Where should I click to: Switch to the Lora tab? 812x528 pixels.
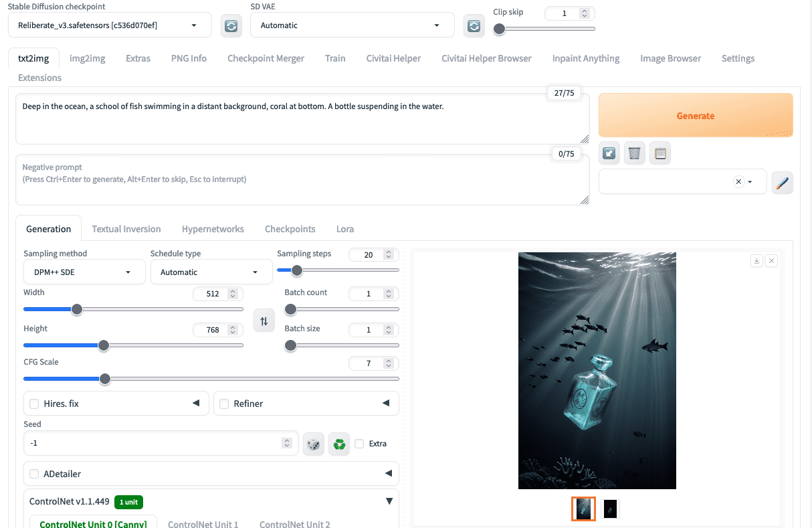[345, 229]
